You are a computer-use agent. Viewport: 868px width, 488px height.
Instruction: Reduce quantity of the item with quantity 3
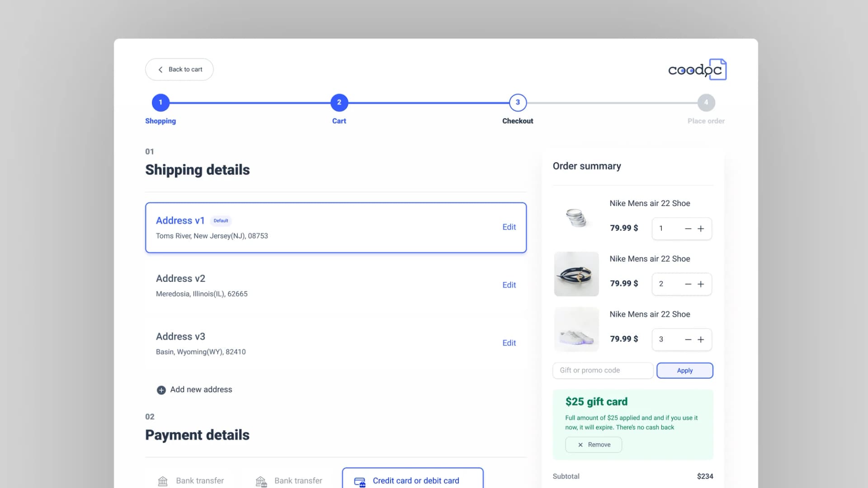(x=688, y=340)
